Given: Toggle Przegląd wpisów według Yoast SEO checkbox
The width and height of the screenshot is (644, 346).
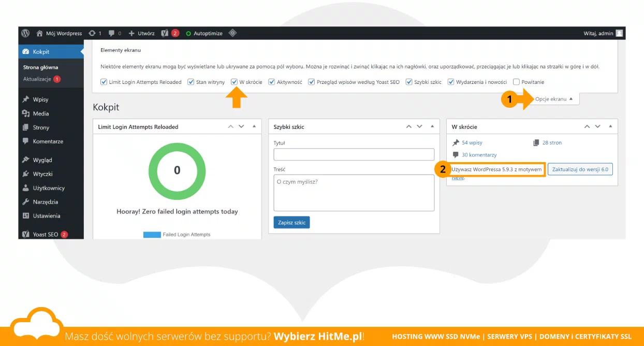Looking at the screenshot, I should pos(311,82).
